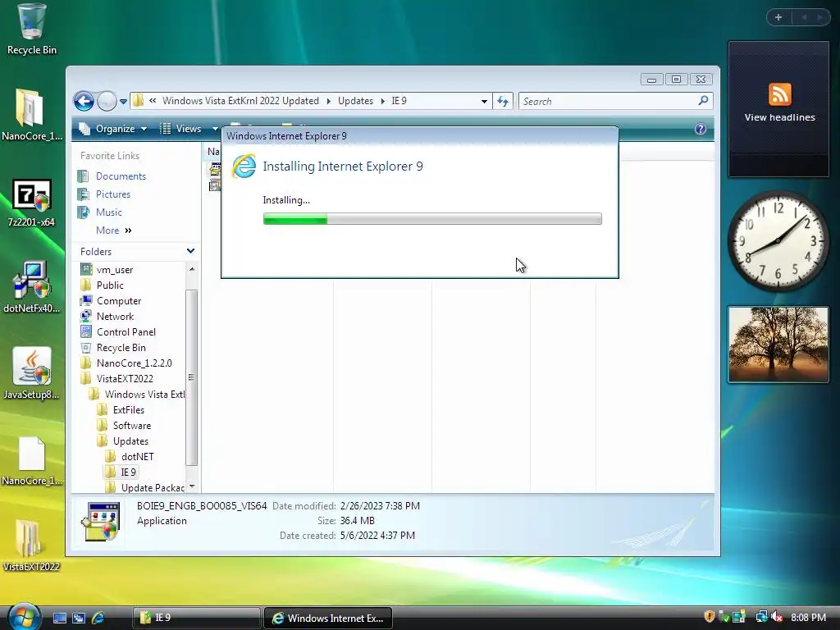
Task: Select the 7z2201-x64 installer desktop icon
Action: (x=31, y=203)
